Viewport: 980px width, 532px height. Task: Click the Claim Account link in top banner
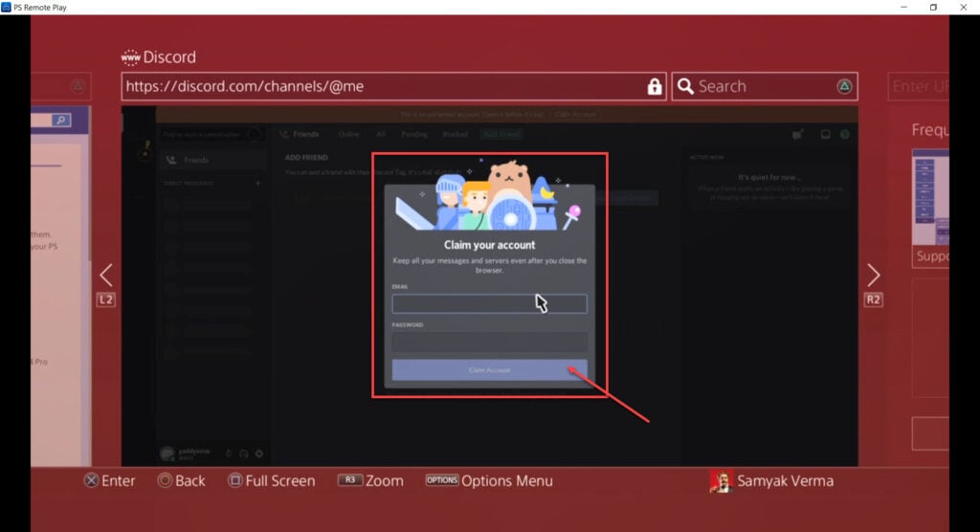[x=575, y=115]
